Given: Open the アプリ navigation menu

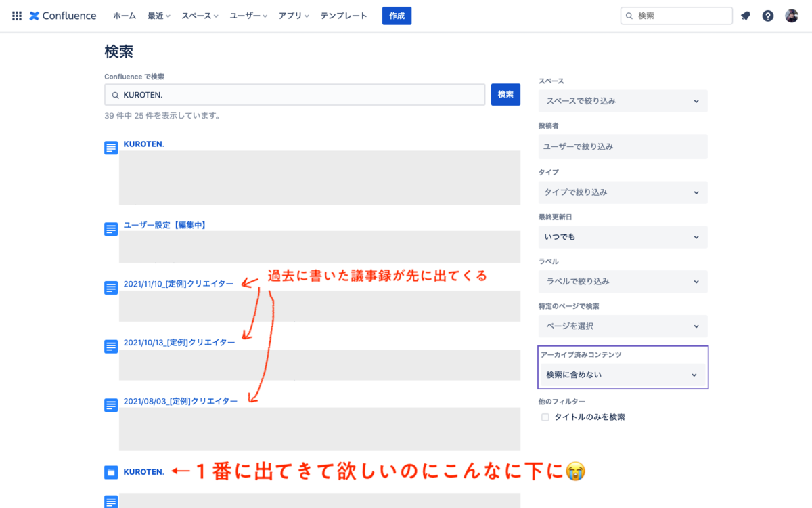Looking at the screenshot, I should click(294, 16).
